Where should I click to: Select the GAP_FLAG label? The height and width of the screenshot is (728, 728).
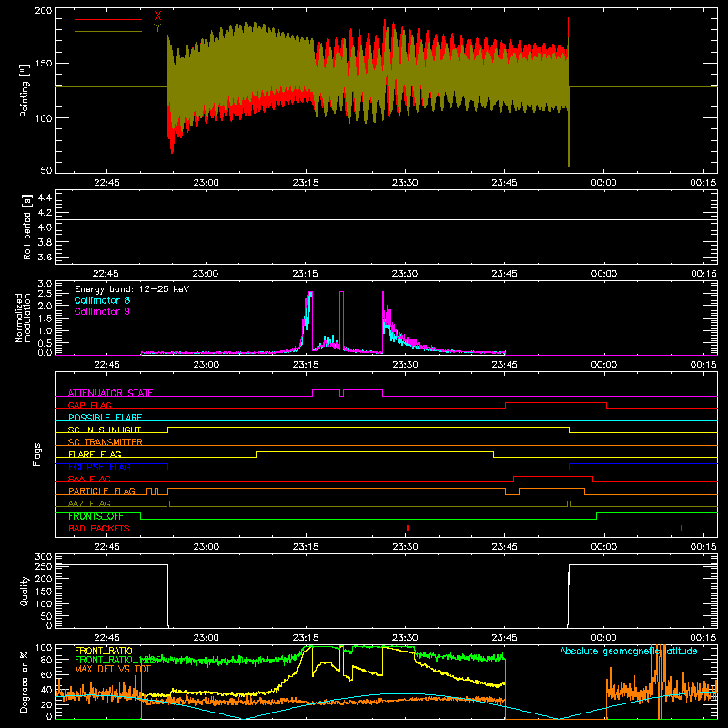[89, 405]
